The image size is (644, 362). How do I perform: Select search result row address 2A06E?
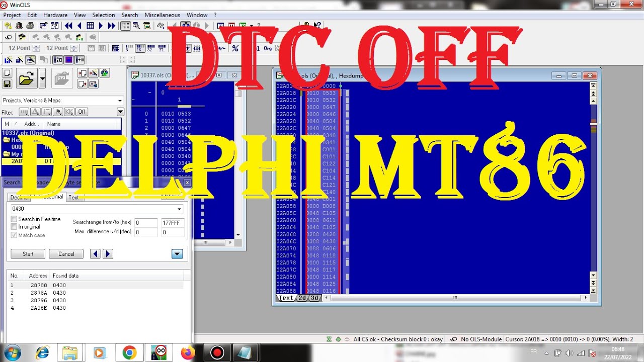(x=96, y=308)
